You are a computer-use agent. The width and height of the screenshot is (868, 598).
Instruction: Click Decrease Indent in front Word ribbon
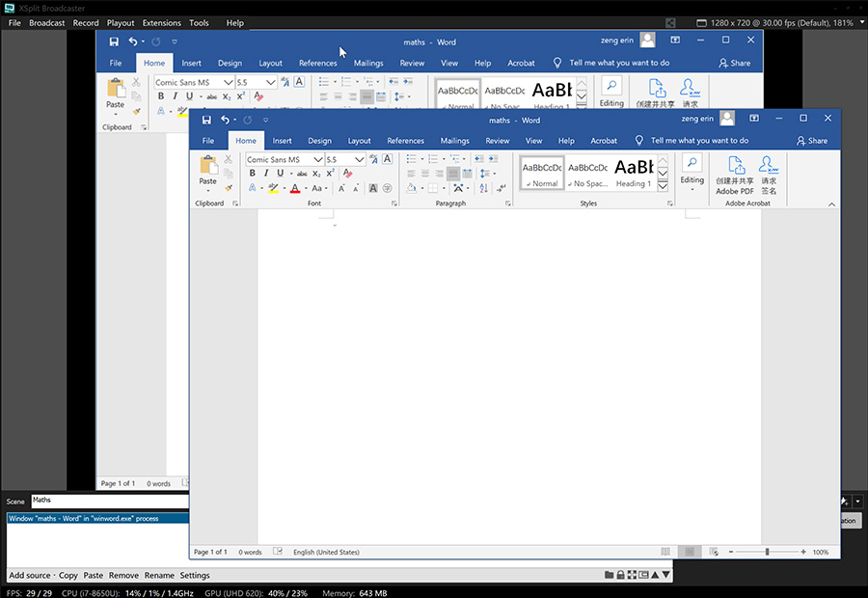tap(478, 159)
